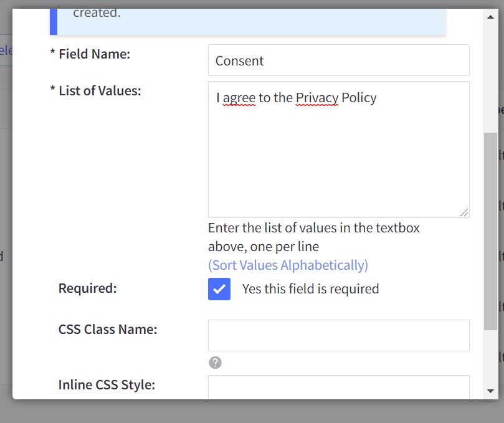Click the scrollbar track below the thumb
Screen dimensions: 504x423
coord(490,358)
